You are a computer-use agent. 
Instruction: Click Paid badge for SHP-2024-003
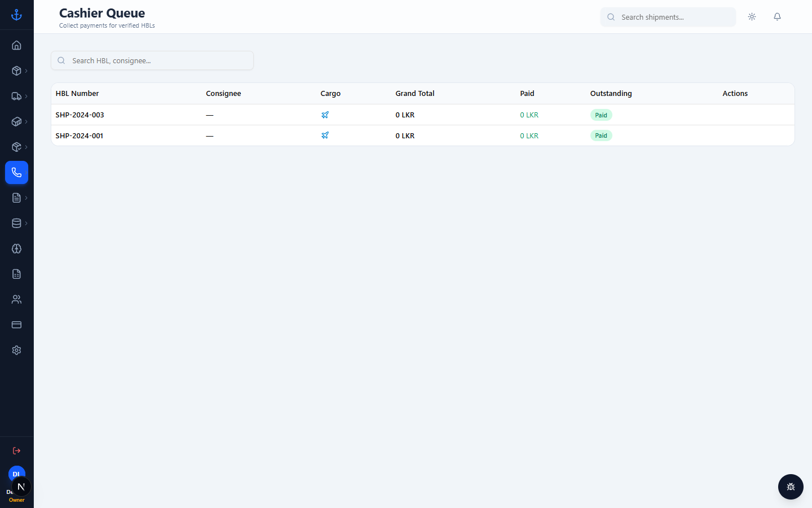[x=601, y=115]
